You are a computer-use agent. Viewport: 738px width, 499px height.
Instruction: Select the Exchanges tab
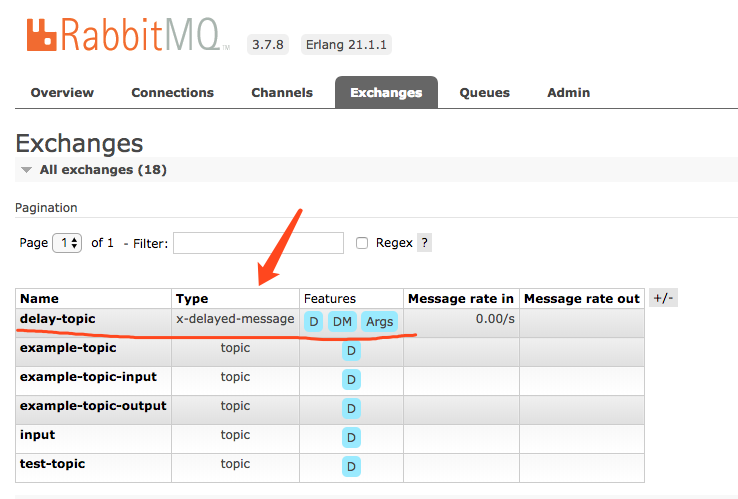coord(386,93)
